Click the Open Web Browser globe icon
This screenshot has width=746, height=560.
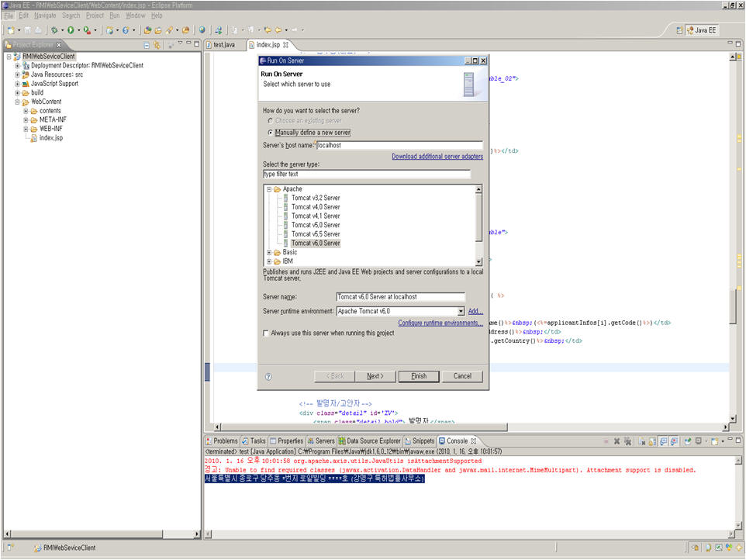200,30
